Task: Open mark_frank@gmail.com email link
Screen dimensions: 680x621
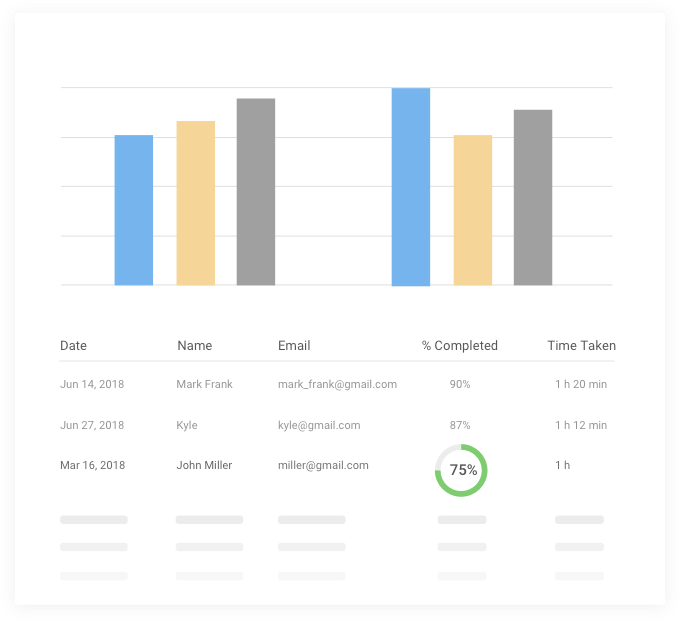Action: point(337,384)
